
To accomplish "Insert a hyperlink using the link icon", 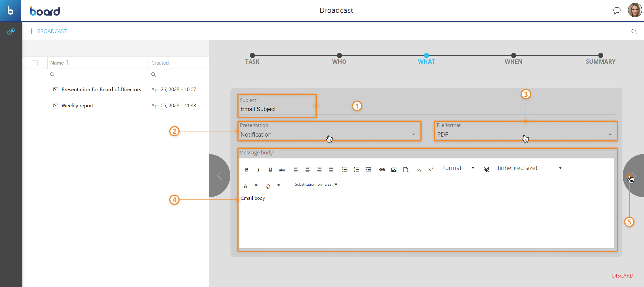I will coord(382,170).
